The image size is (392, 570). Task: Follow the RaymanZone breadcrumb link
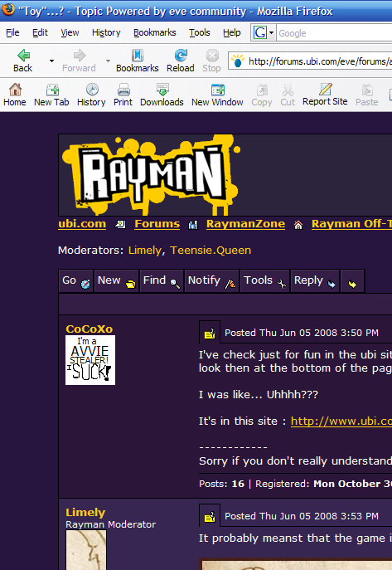(246, 223)
